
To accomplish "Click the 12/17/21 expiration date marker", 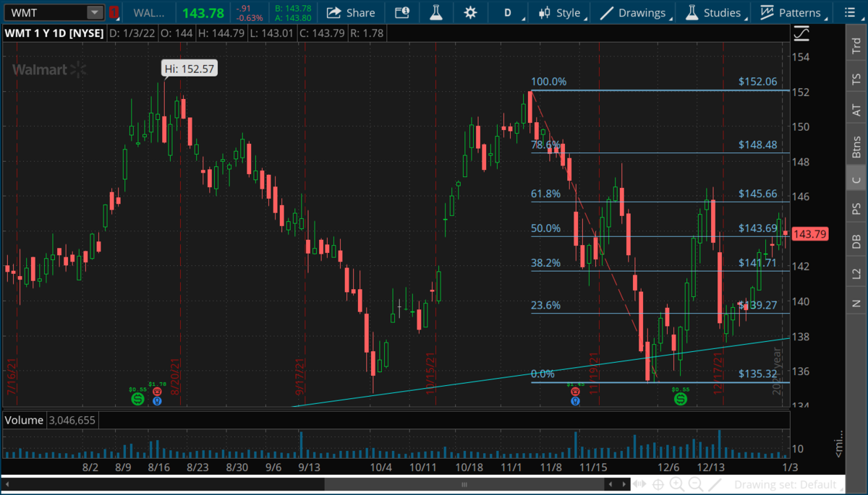I will (718, 374).
